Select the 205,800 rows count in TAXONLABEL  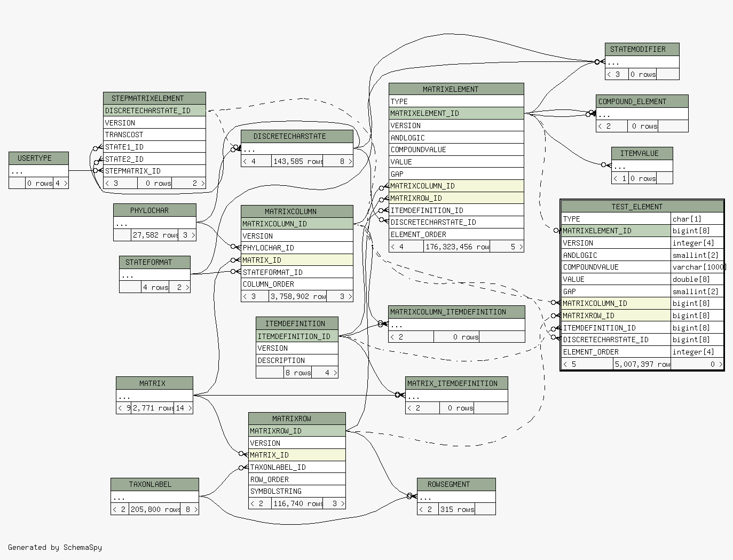(x=155, y=509)
